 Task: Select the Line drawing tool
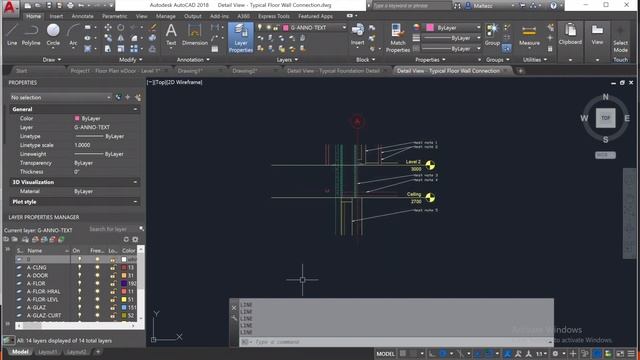tap(12, 34)
